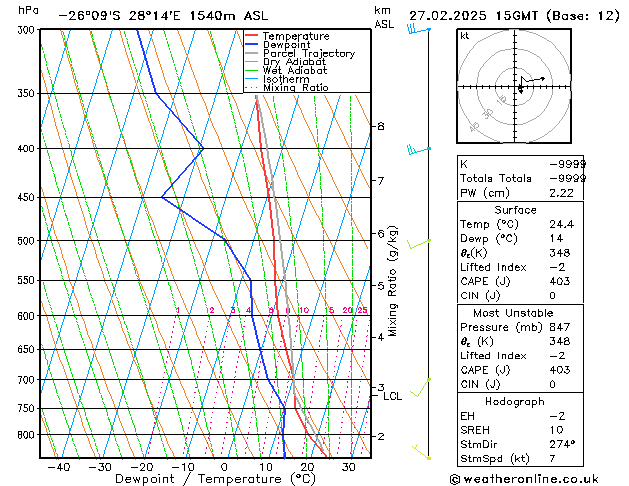629x486 pixels.
Task: Click the green wind barb near 700 hPa
Action: [422, 382]
